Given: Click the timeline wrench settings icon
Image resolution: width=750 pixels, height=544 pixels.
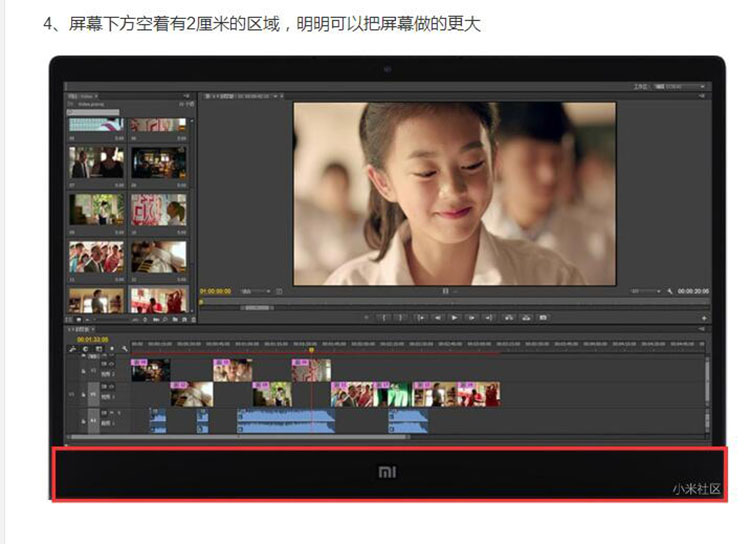Looking at the screenshot, I should click(124, 349).
